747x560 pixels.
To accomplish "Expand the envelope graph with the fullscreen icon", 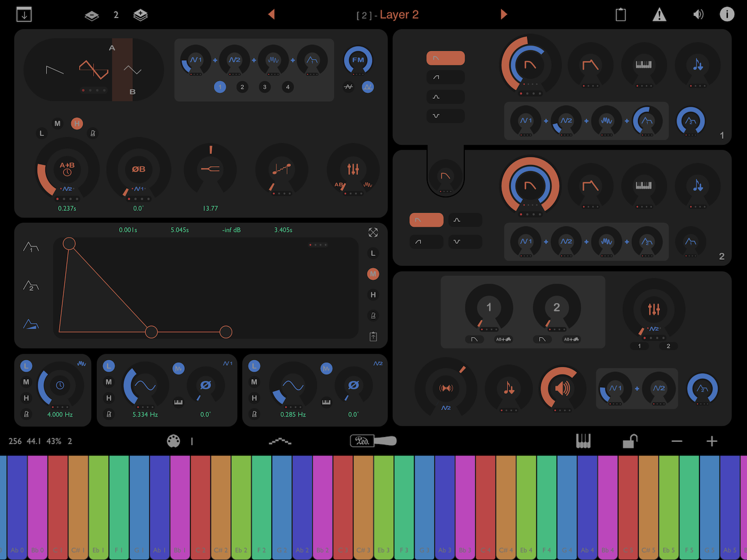I will pos(373,232).
